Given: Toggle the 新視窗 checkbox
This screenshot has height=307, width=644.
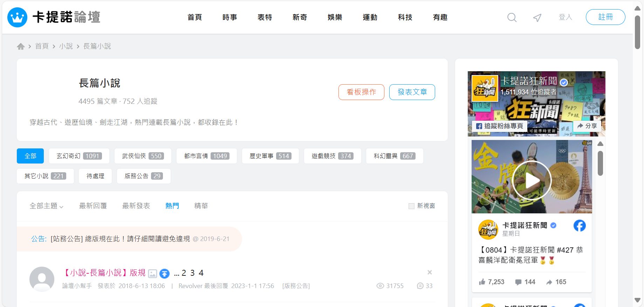Looking at the screenshot, I should pos(411,206).
